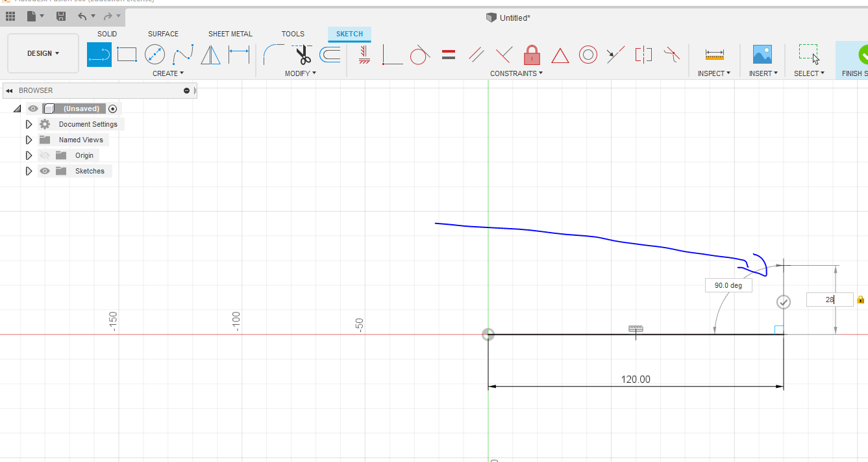Click the length input field showing 28
Screen dimensions: 868x462
click(x=830, y=300)
